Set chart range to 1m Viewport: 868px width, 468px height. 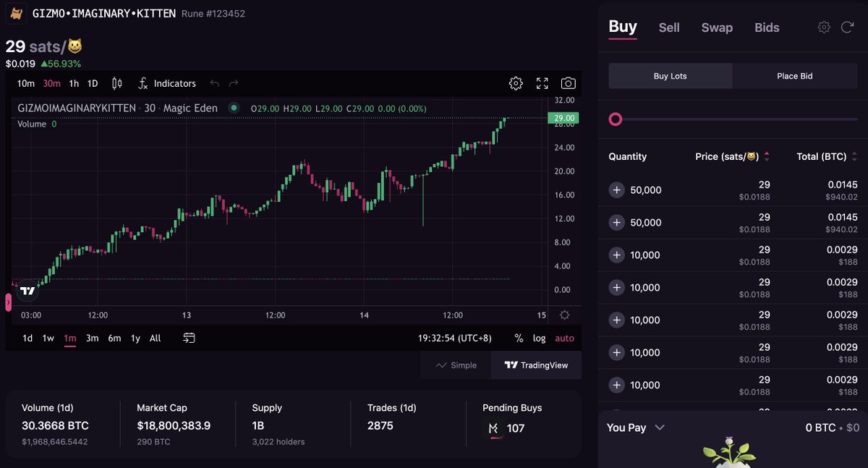coord(70,338)
